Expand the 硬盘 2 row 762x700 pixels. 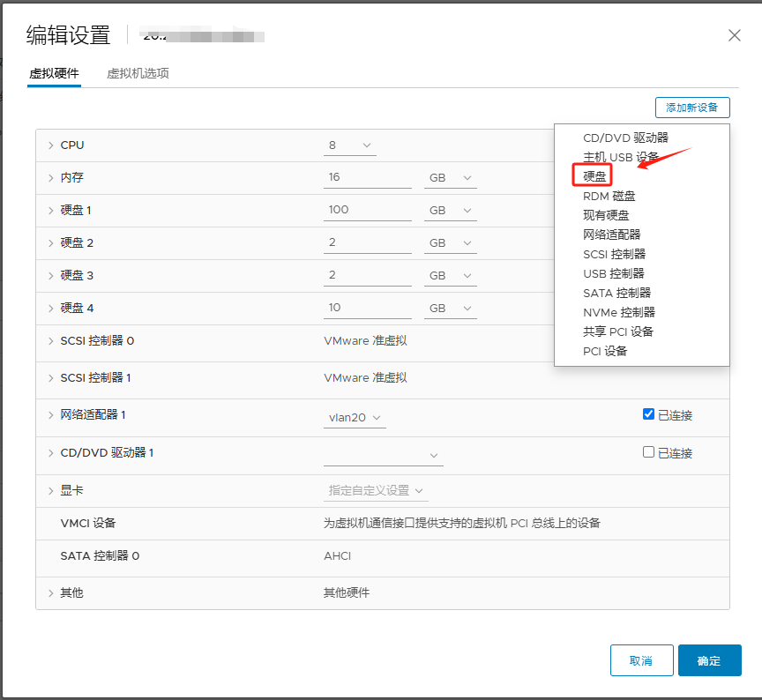(50, 243)
